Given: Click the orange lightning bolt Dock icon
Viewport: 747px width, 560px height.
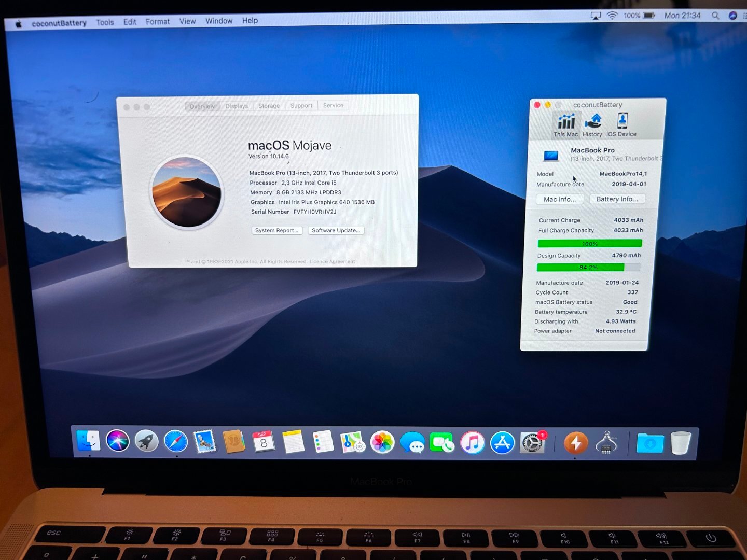Looking at the screenshot, I should click(575, 443).
